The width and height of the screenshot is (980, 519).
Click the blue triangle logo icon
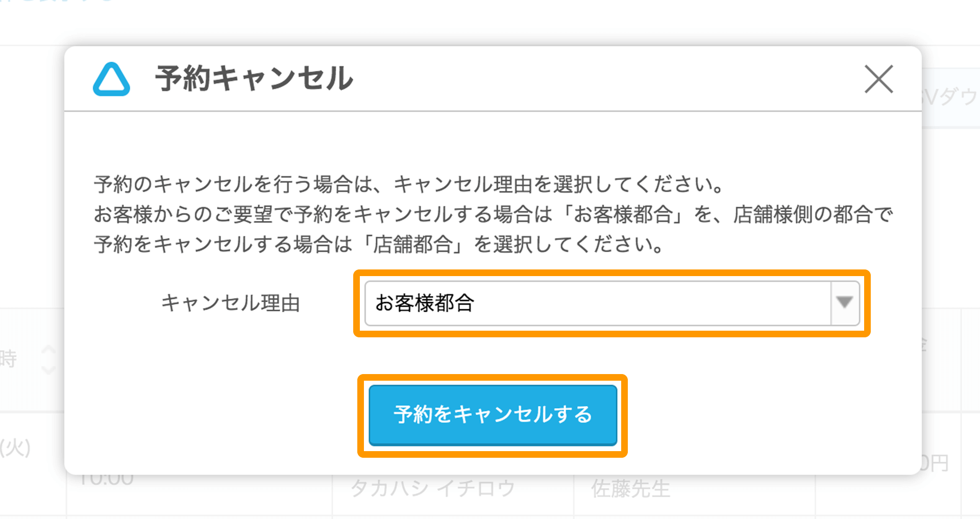tap(111, 80)
